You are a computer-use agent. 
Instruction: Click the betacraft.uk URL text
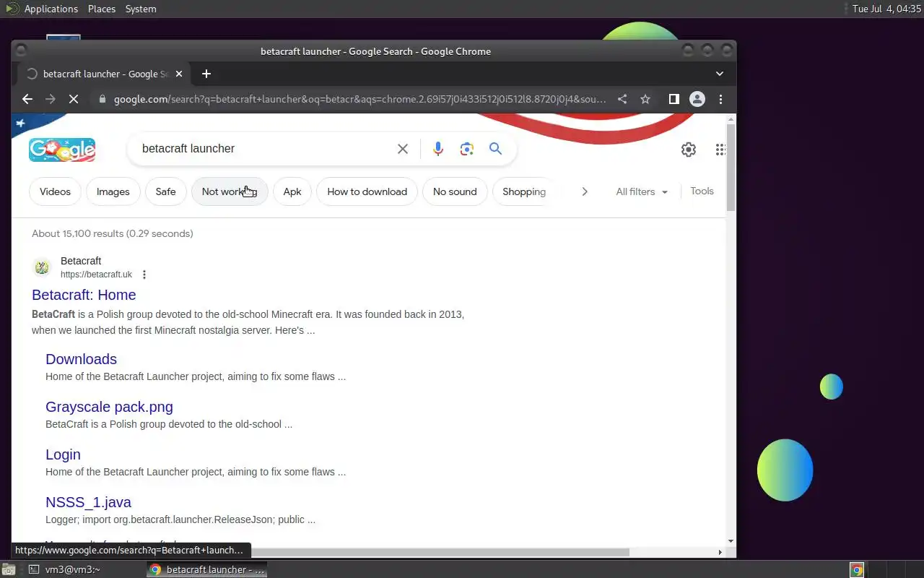coord(96,275)
